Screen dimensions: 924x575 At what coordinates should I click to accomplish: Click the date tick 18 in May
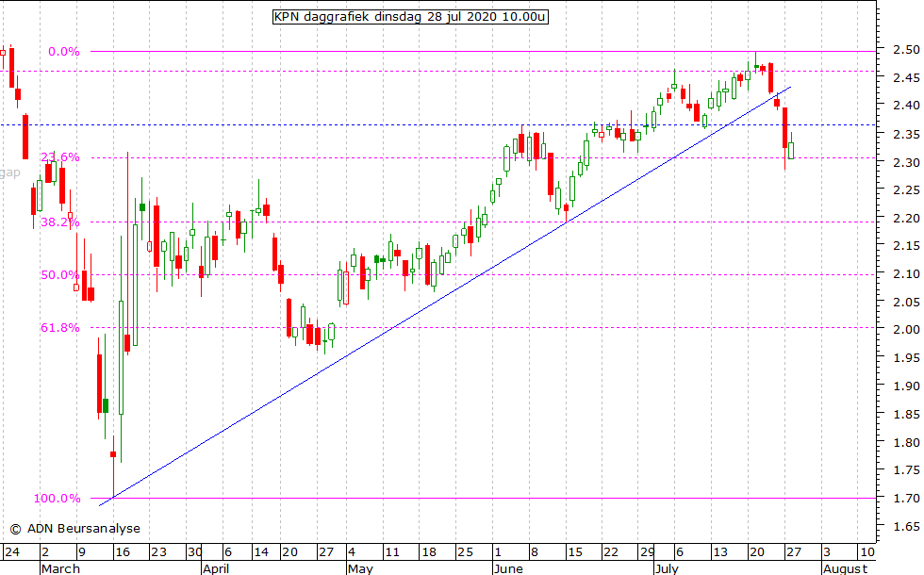pyautogui.click(x=429, y=552)
